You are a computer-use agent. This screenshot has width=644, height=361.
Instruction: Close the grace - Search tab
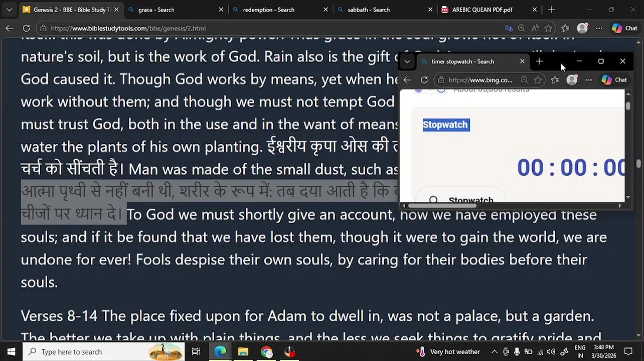pos(221,10)
